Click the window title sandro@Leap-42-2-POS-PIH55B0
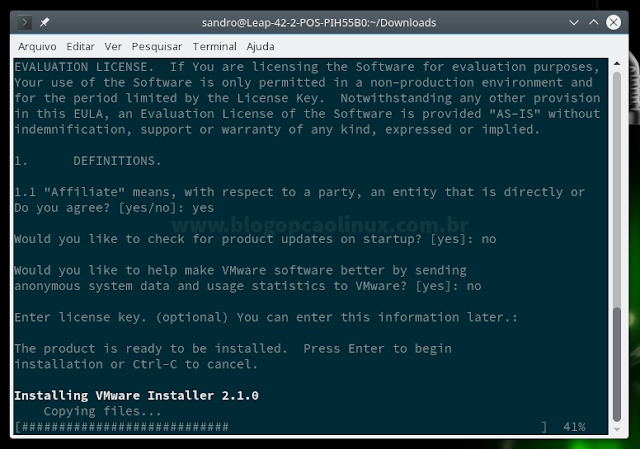This screenshot has width=640, height=449. click(x=319, y=22)
